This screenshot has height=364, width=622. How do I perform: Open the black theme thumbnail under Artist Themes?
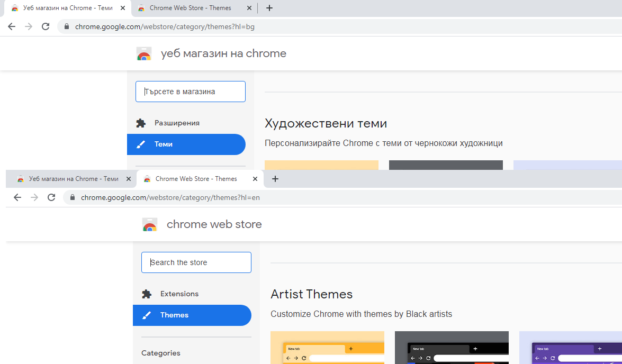tap(452, 348)
